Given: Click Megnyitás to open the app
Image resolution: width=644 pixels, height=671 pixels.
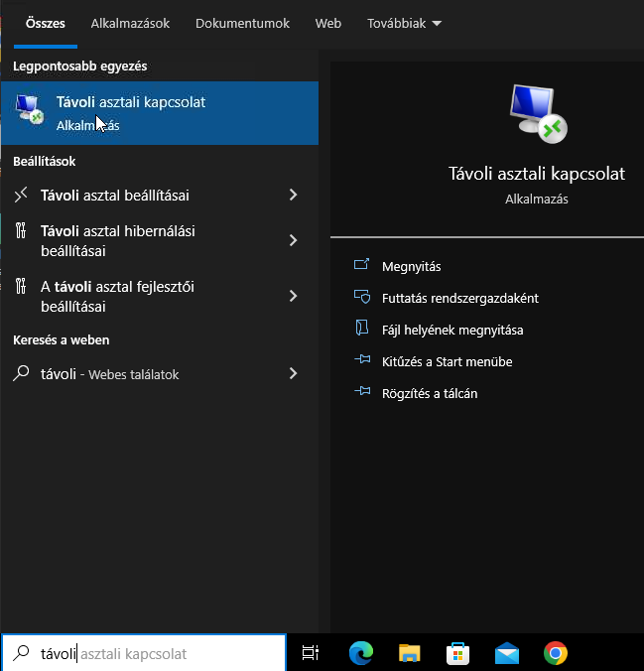Looking at the screenshot, I should coord(411,266).
